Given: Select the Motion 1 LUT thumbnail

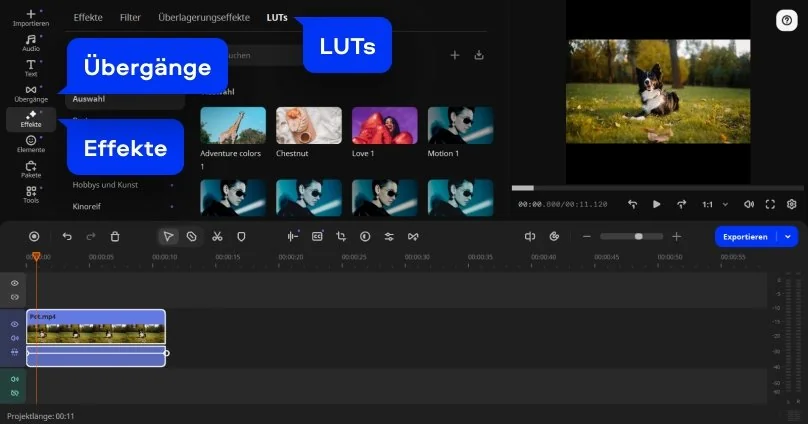Looking at the screenshot, I should pyautogui.click(x=460, y=125).
